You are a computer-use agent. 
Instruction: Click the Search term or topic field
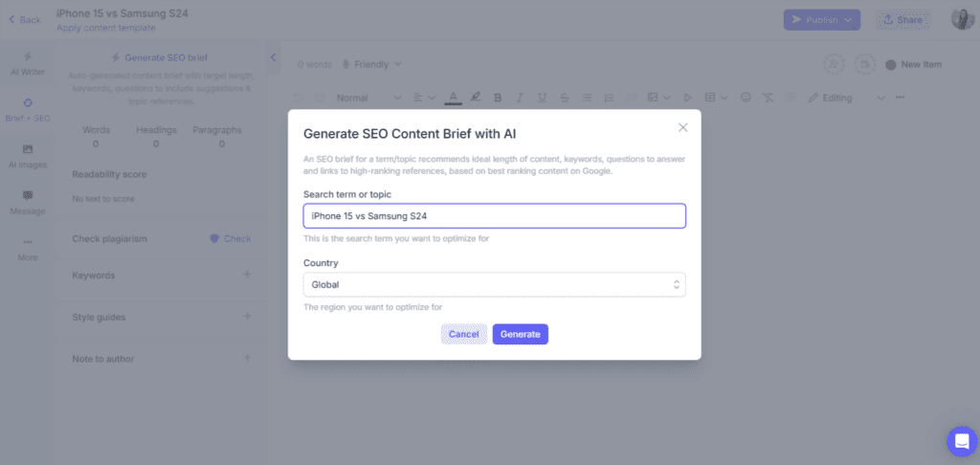pyautogui.click(x=495, y=215)
